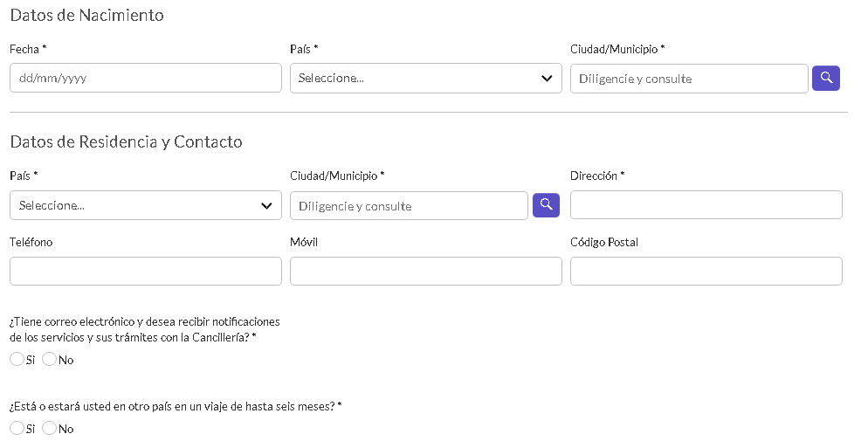
Task: Click the six-month trip question text
Action: tap(176, 406)
